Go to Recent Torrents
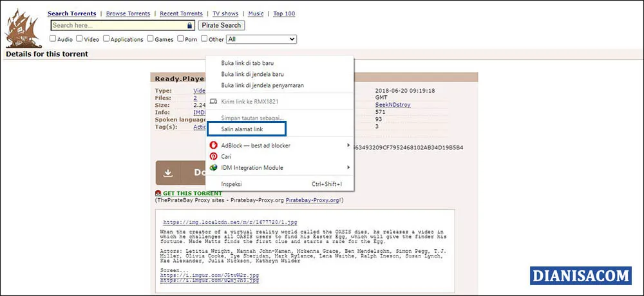This screenshot has height=296, width=644. [181, 14]
